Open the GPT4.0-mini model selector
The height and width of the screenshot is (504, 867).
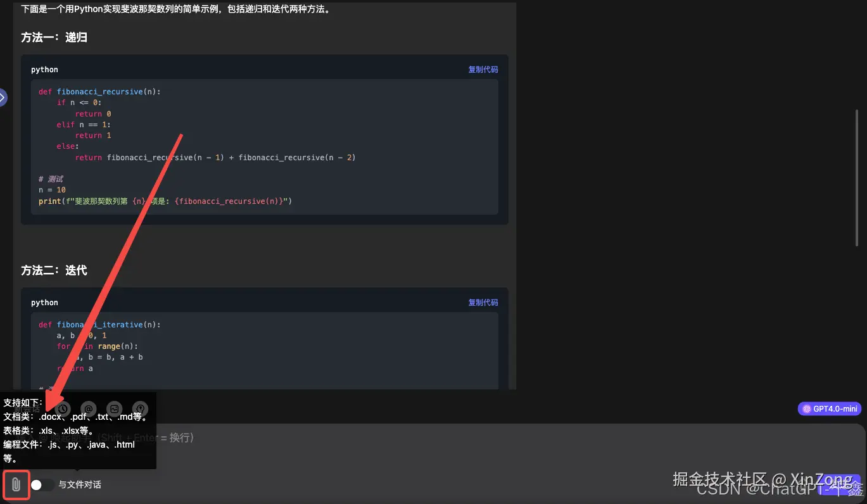click(830, 409)
